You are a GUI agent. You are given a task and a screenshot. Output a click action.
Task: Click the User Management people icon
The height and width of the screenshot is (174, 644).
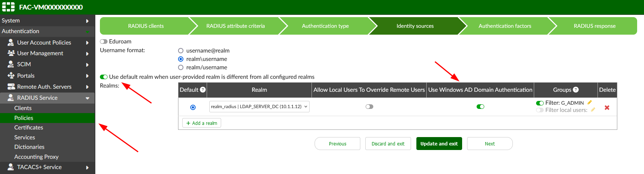coord(11,53)
